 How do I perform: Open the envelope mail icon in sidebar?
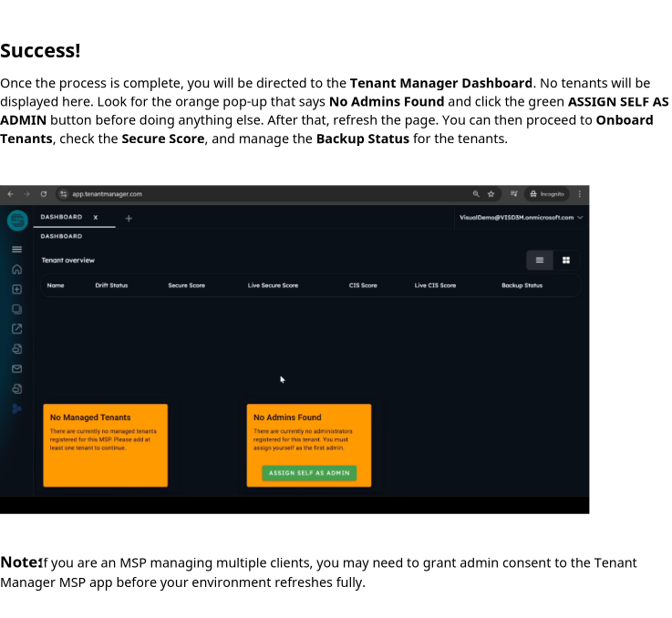point(16,369)
